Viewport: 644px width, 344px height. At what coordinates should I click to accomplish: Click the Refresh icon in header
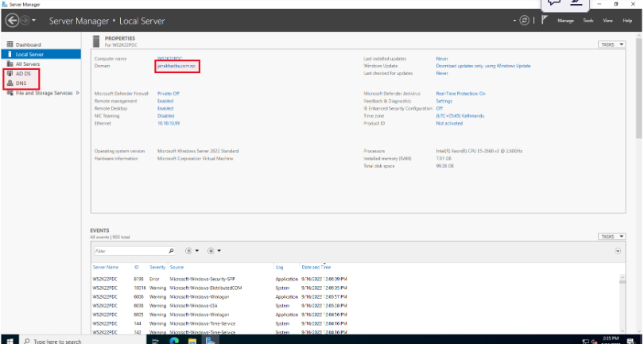[x=525, y=20]
